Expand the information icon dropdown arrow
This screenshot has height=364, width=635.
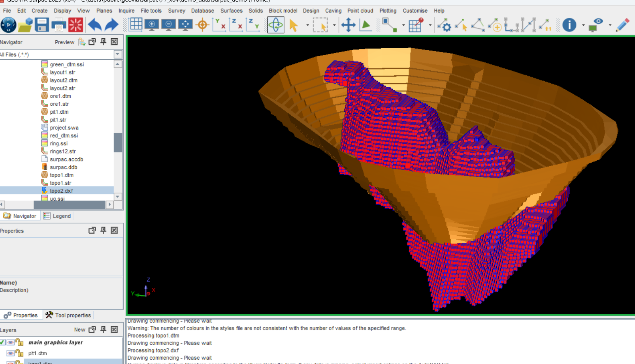point(583,25)
